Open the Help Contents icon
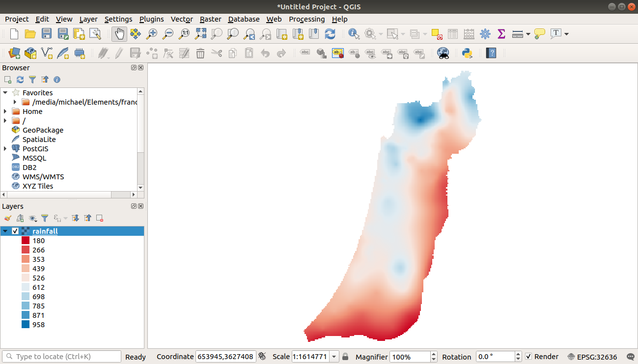 [491, 53]
